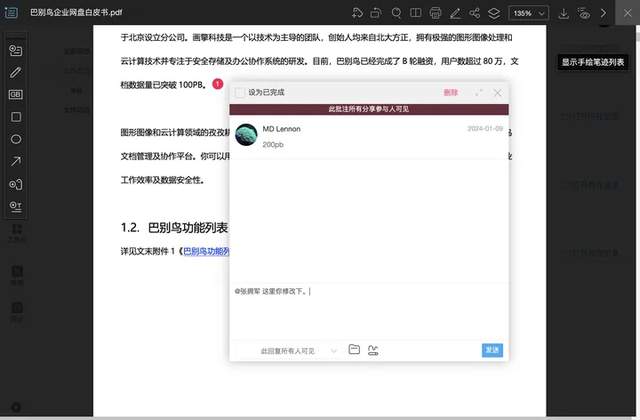The width and height of the screenshot is (640, 420).
Task: Print the document via printer icon
Action: [x=435, y=13]
